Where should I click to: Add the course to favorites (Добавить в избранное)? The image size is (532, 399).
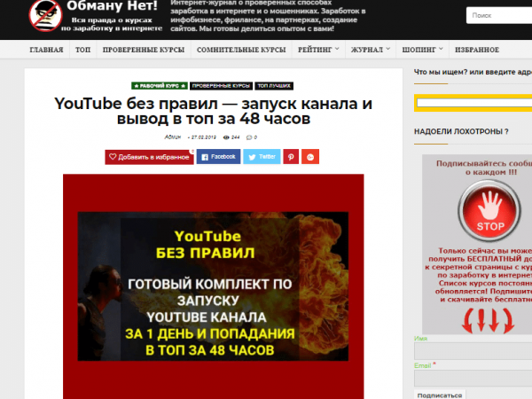point(149,157)
